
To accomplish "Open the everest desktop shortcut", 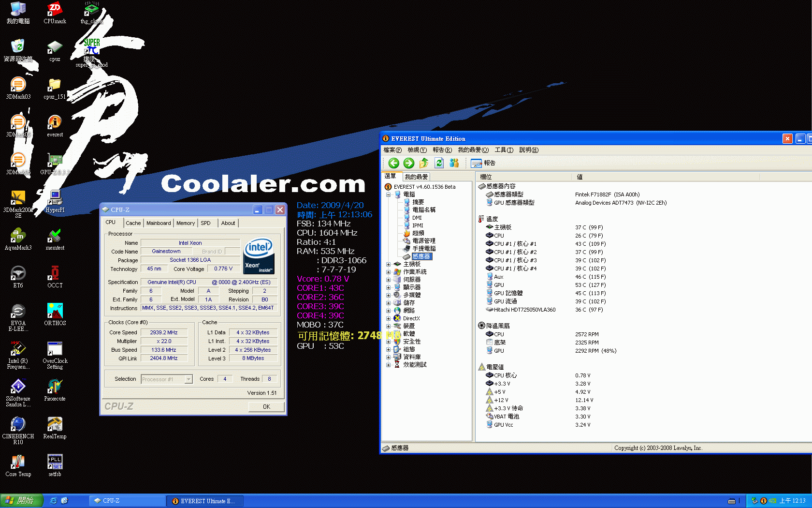I will coord(55,126).
